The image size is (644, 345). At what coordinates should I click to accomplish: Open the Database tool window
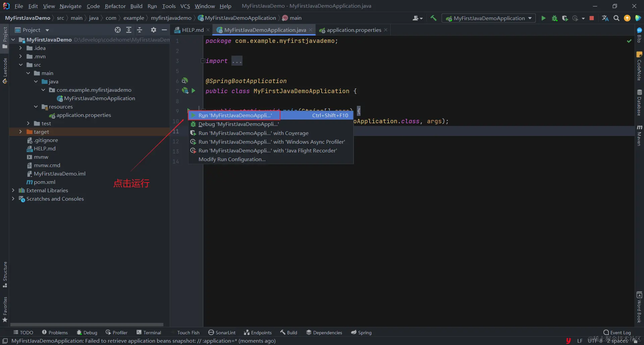[x=639, y=102]
